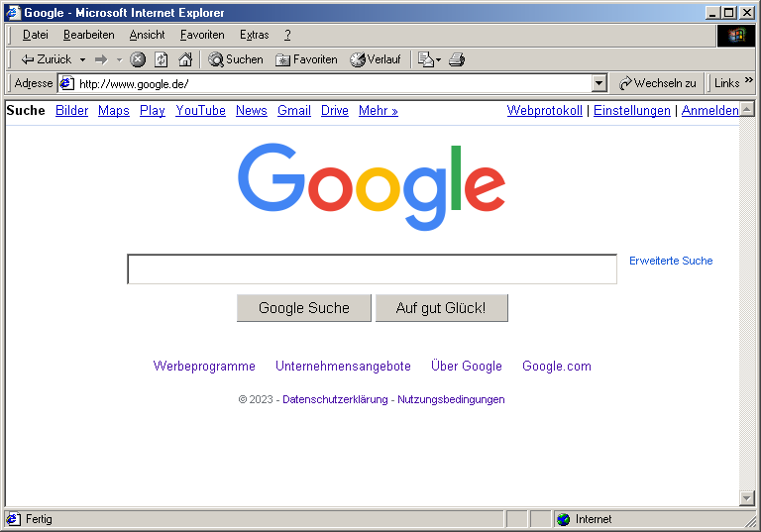Click the status bar page icon
Viewport: 761px width, 532px height.
point(14,519)
